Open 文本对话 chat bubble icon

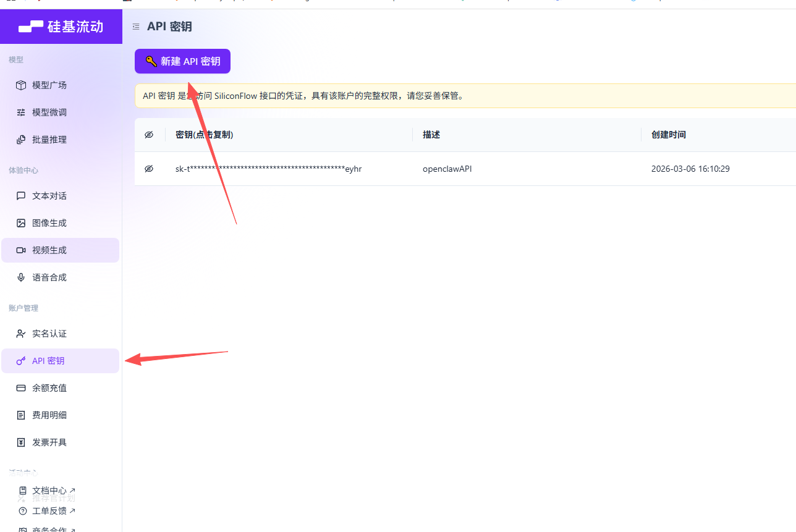pos(21,196)
